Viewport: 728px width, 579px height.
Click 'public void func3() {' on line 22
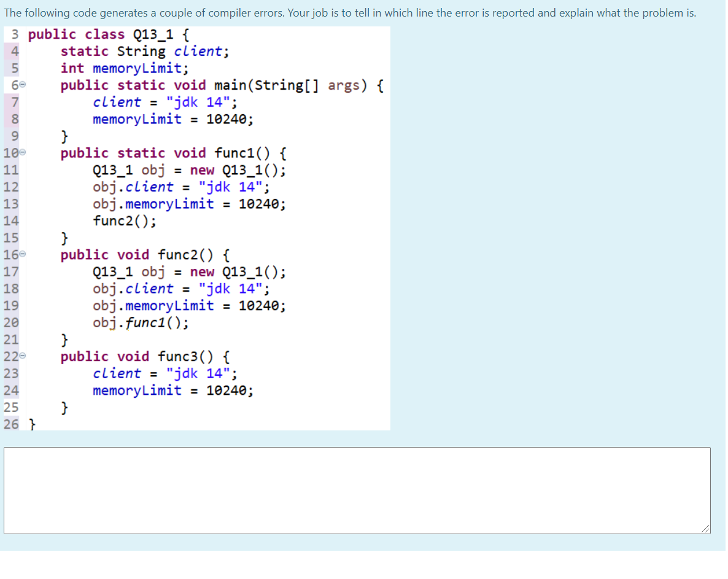145,357
